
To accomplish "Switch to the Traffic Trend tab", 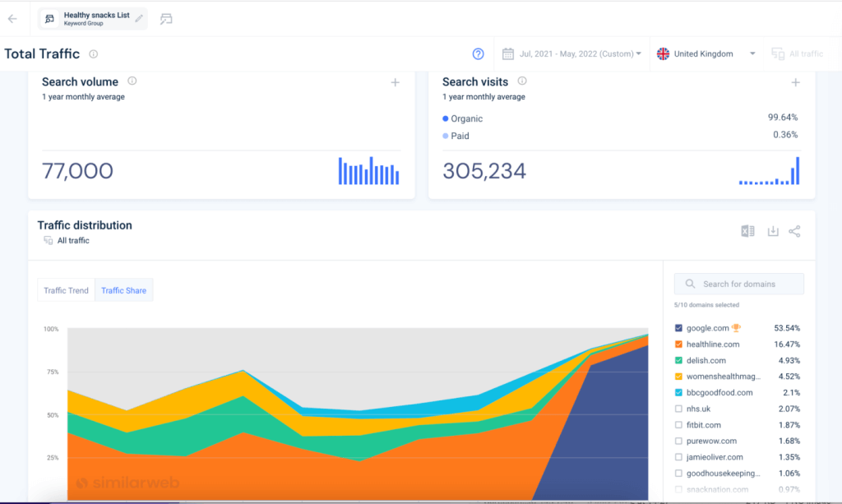I will (66, 290).
